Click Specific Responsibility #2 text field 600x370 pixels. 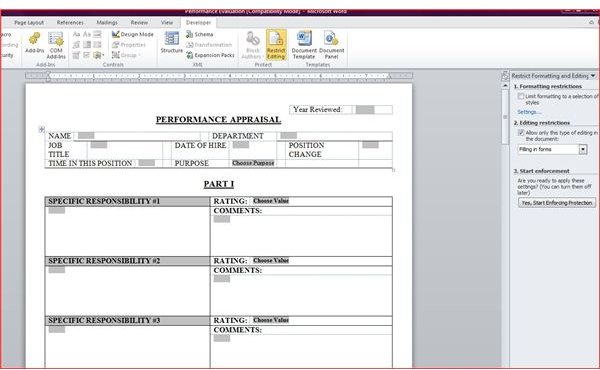pos(57,270)
